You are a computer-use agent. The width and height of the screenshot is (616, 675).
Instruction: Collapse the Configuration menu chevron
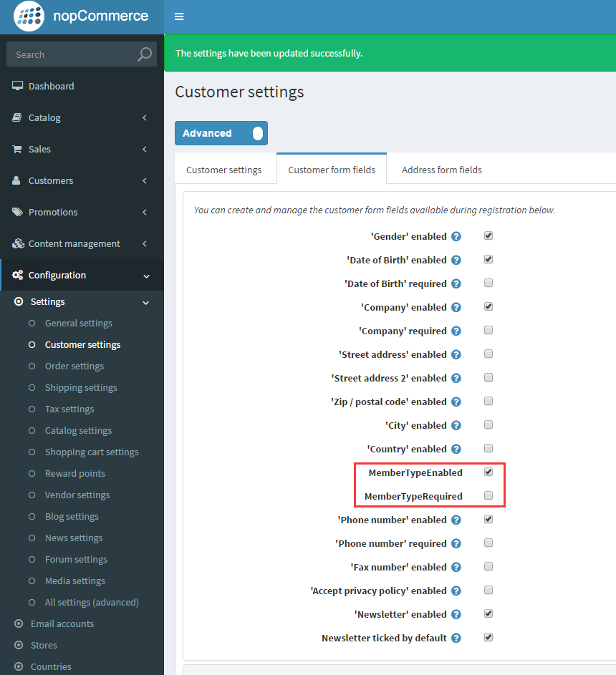pyautogui.click(x=146, y=276)
